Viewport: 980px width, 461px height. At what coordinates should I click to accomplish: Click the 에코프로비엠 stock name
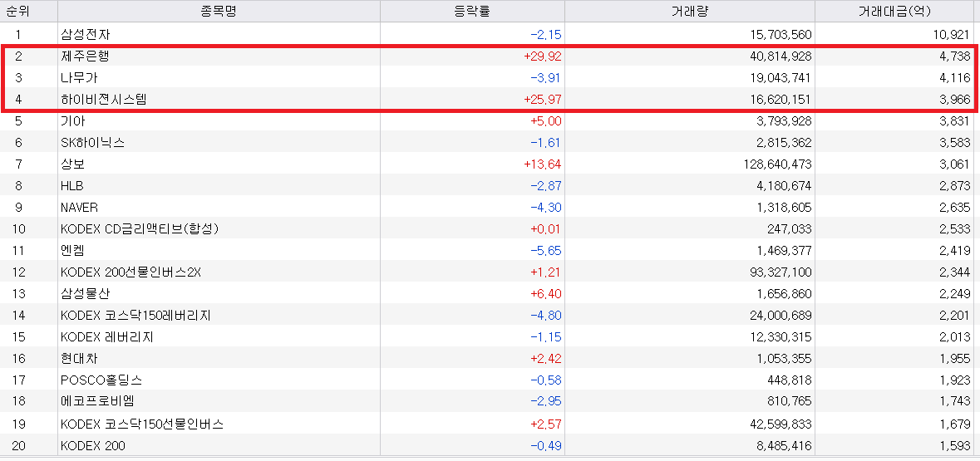[x=97, y=402]
